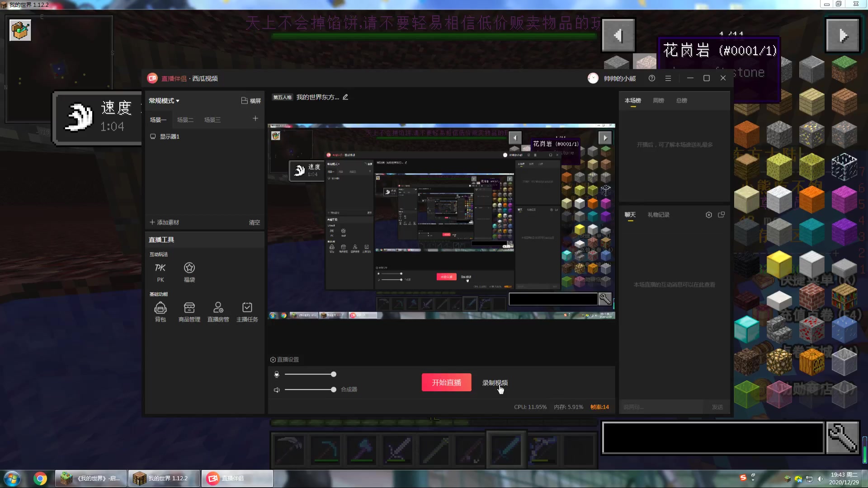This screenshot has width=868, height=488.
Task: Open 主播任务 streamer tasks
Action: 247,312
